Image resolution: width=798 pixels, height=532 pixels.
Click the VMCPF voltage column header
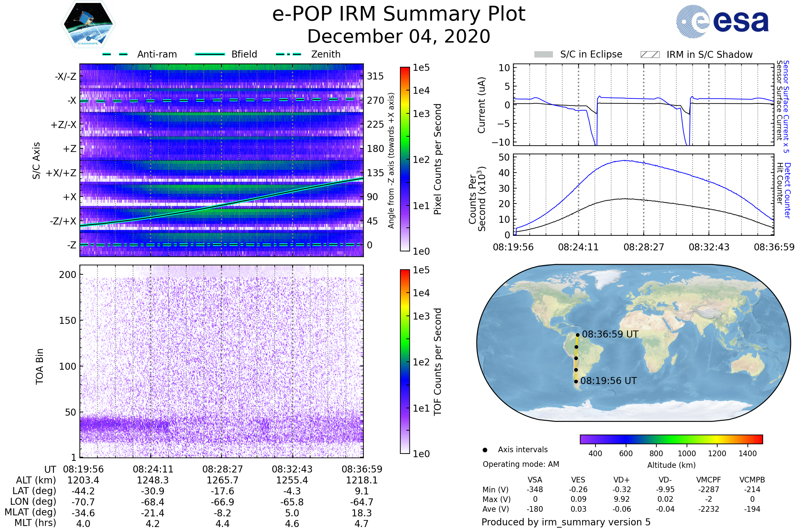point(709,480)
